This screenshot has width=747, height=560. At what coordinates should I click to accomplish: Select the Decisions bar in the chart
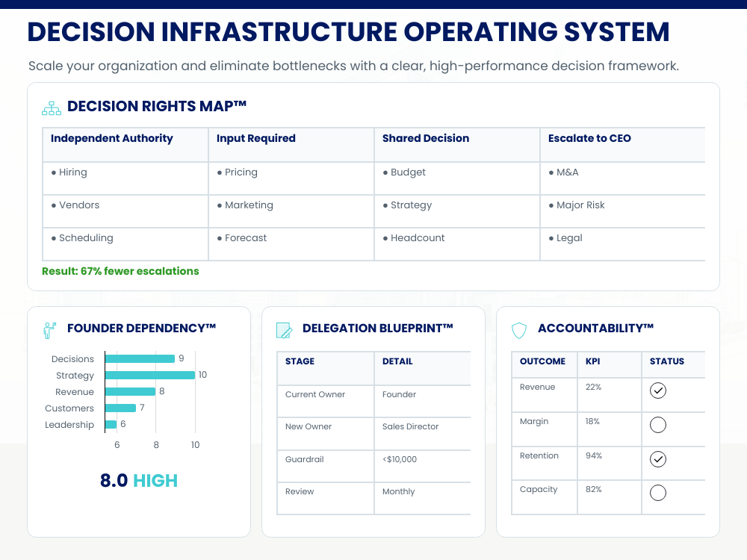click(140, 358)
